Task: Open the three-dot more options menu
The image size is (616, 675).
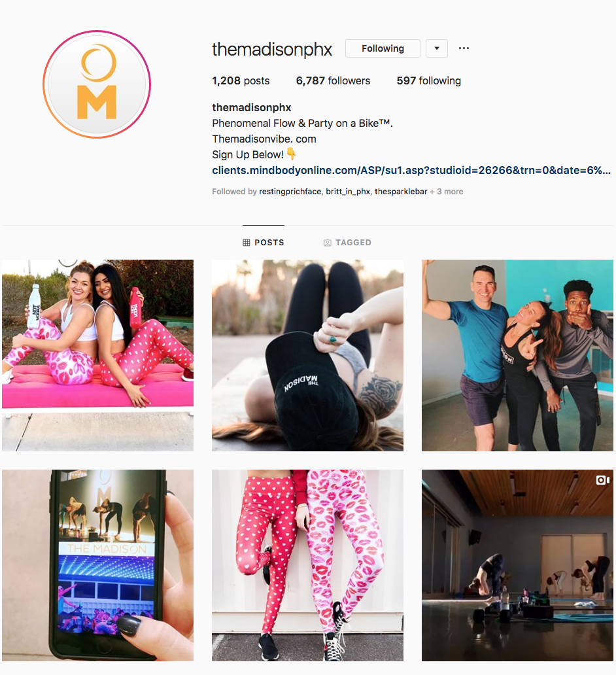Action: 464,48
